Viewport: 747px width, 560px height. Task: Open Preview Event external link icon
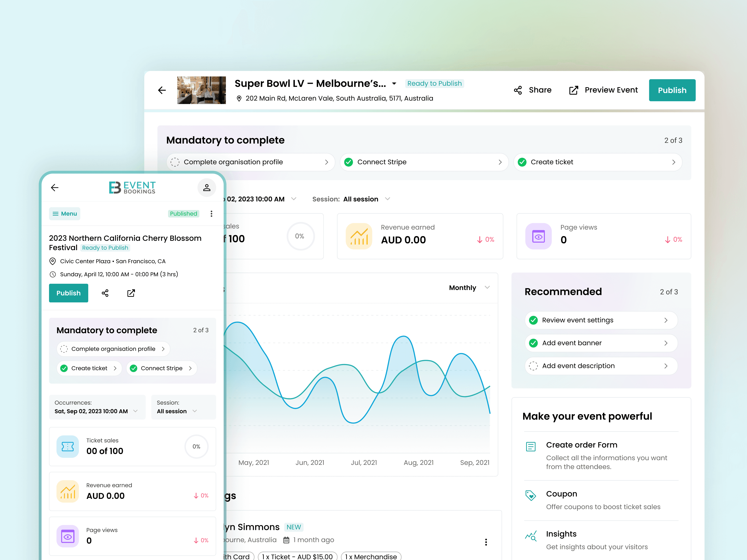point(573,90)
